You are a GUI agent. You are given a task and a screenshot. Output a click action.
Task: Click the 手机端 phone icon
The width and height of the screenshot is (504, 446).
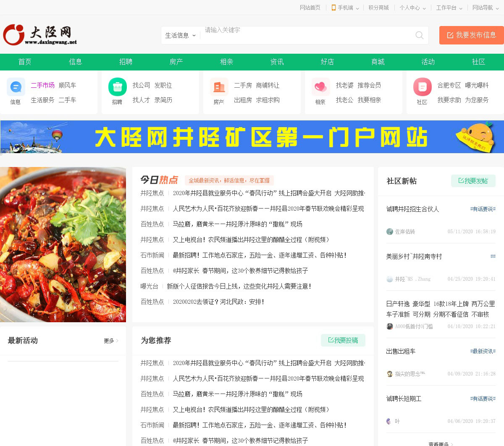(333, 8)
